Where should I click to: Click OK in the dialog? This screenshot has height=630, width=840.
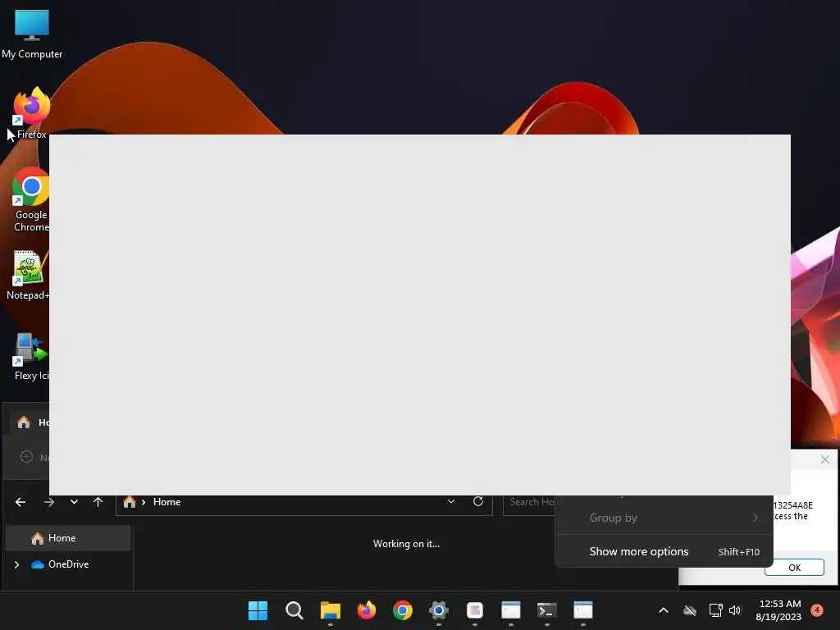[x=794, y=568]
